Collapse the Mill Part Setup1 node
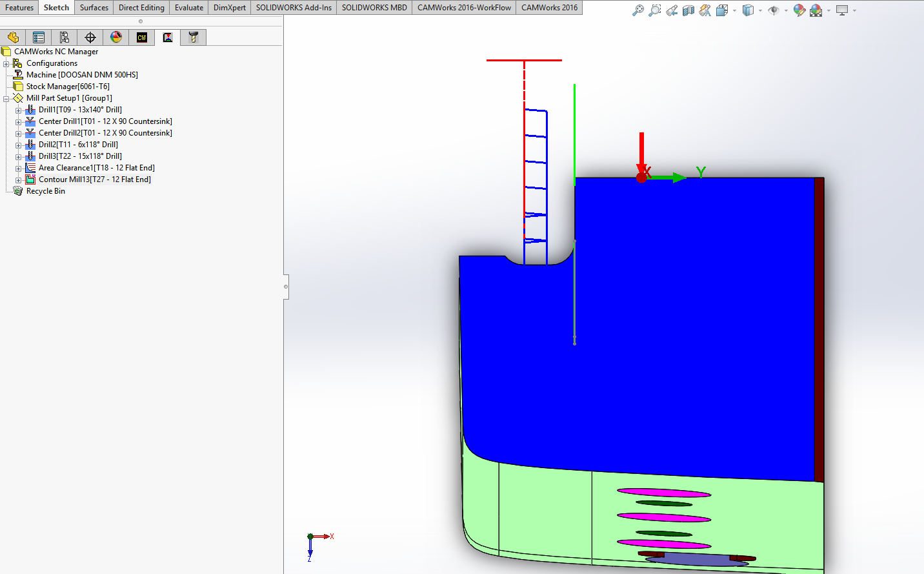Screen dimensions: 924x574 point(6,98)
